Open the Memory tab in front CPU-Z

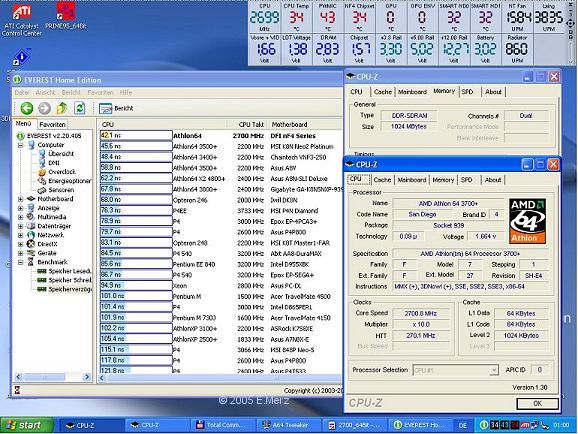[x=443, y=180]
